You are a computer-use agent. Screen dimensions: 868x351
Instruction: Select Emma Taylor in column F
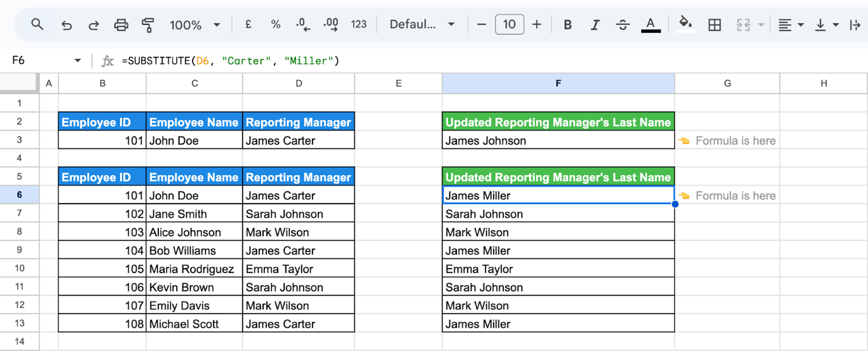click(x=558, y=269)
